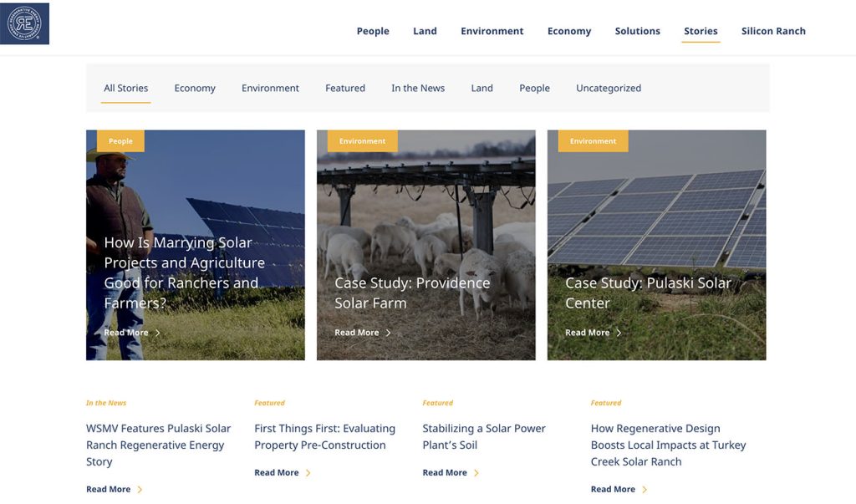Screen dimensions: 856x504
Task: Click 'In the News' label above WSMV story
Action: pyautogui.click(x=106, y=403)
